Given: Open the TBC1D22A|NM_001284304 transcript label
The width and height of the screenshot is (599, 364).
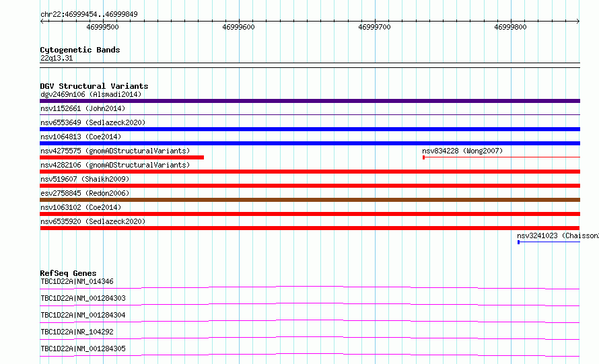Looking at the screenshot, I should pos(83,315).
